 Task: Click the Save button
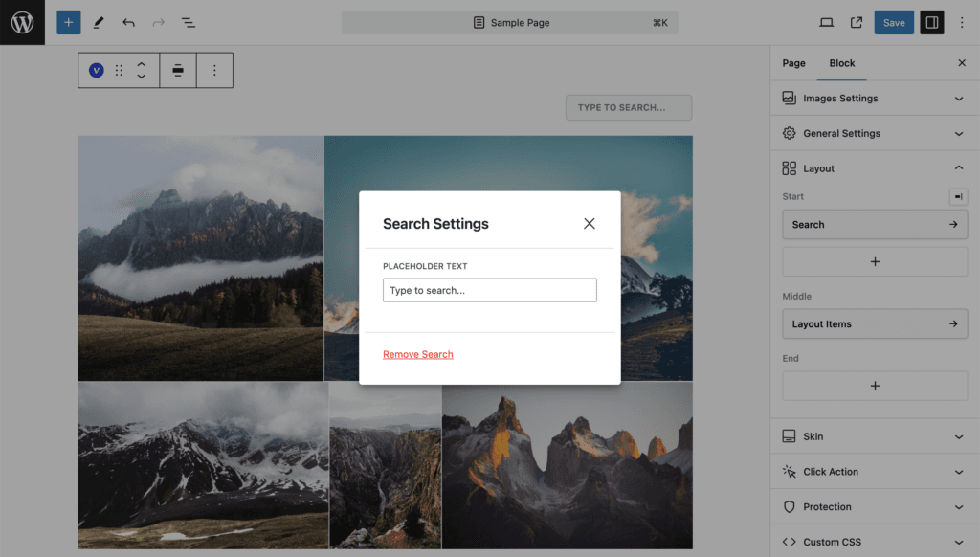(894, 22)
